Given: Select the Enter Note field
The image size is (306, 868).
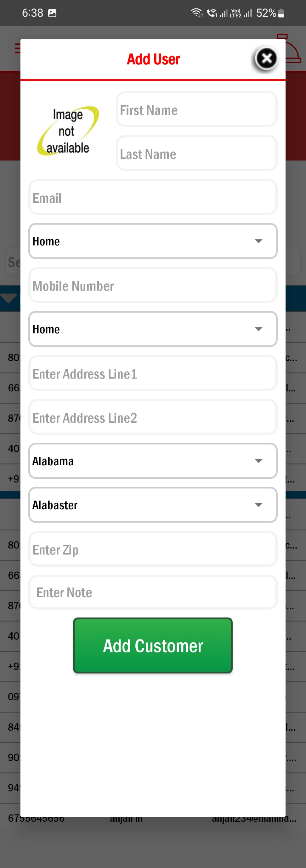Looking at the screenshot, I should tap(153, 592).
